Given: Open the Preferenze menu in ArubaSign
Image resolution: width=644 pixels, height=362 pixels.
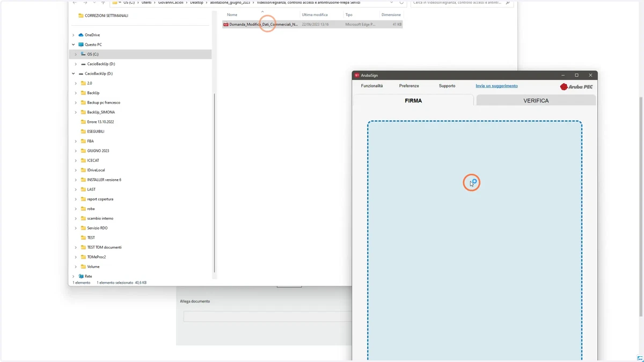Looking at the screenshot, I should coord(409,86).
